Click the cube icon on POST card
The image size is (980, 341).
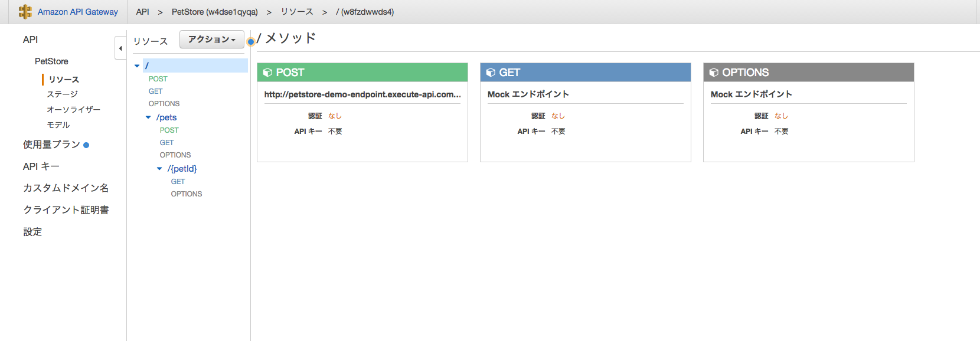[267, 73]
